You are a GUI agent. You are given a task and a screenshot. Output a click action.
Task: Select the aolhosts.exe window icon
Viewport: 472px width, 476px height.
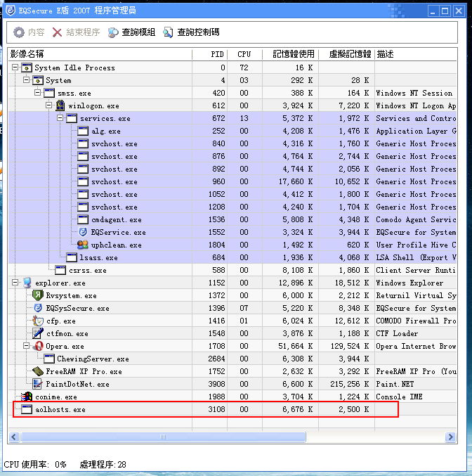click(x=27, y=409)
